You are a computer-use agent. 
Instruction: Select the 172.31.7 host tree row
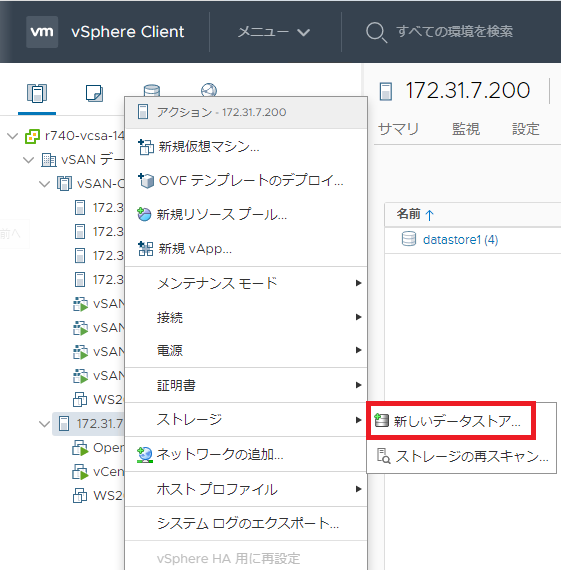click(x=88, y=424)
